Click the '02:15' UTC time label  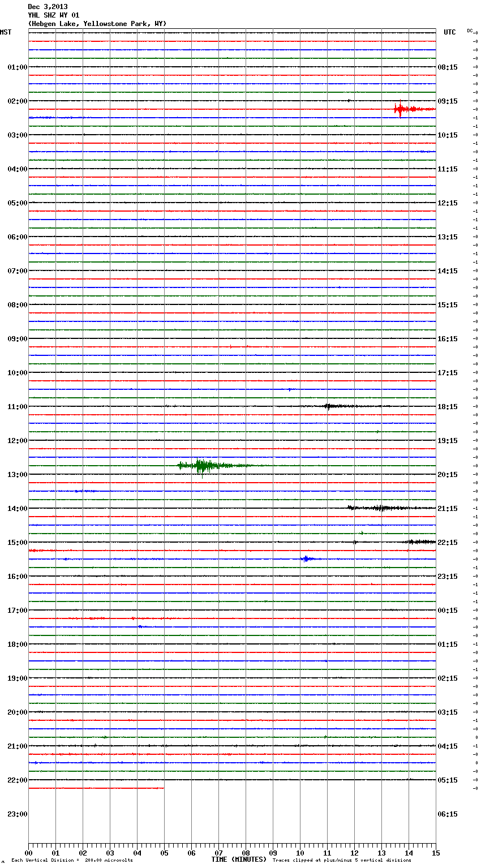coord(448,678)
